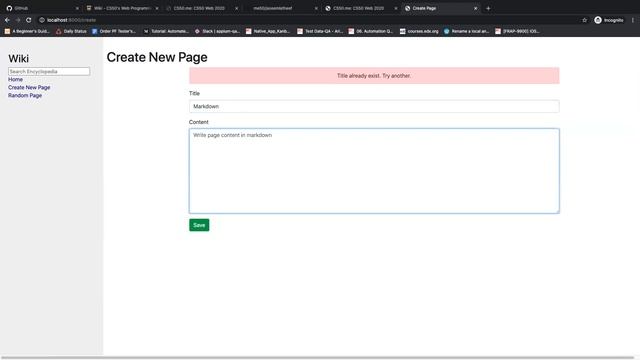
Task: Switch to the Github tab
Action: 41,8
